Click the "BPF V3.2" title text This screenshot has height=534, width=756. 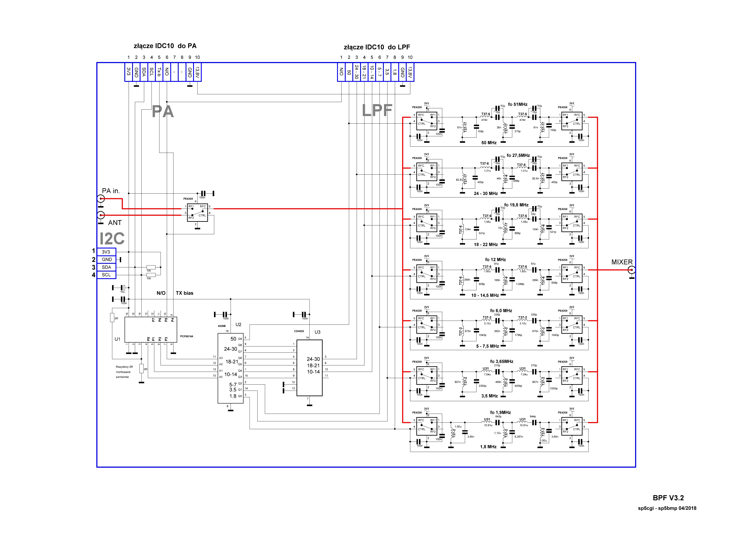click(x=668, y=498)
